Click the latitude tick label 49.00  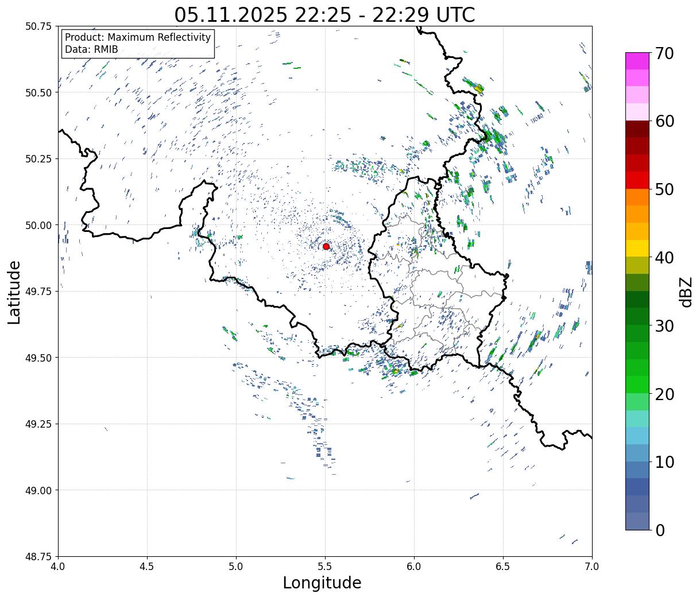39,490
